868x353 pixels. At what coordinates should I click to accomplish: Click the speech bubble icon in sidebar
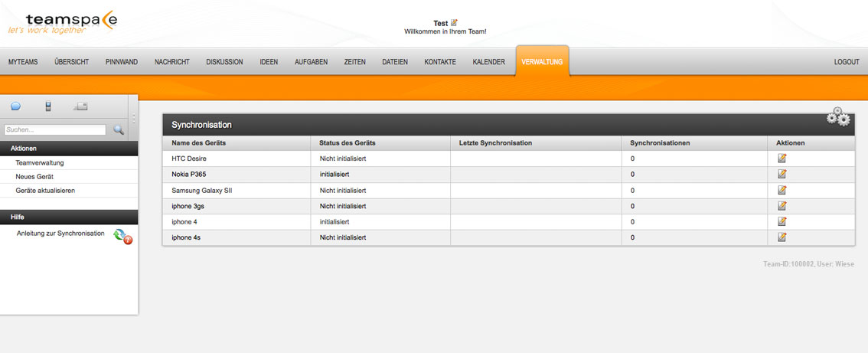15,106
